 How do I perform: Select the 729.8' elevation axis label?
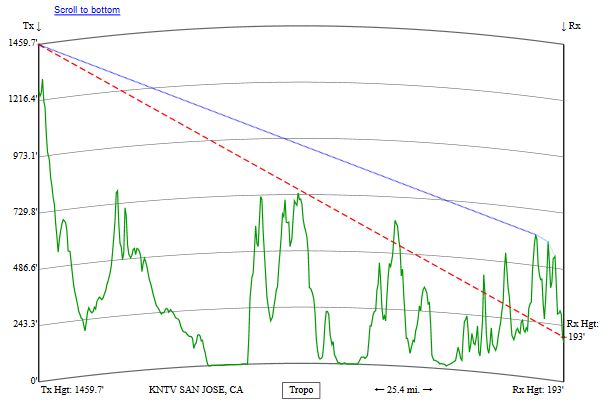(x=22, y=212)
